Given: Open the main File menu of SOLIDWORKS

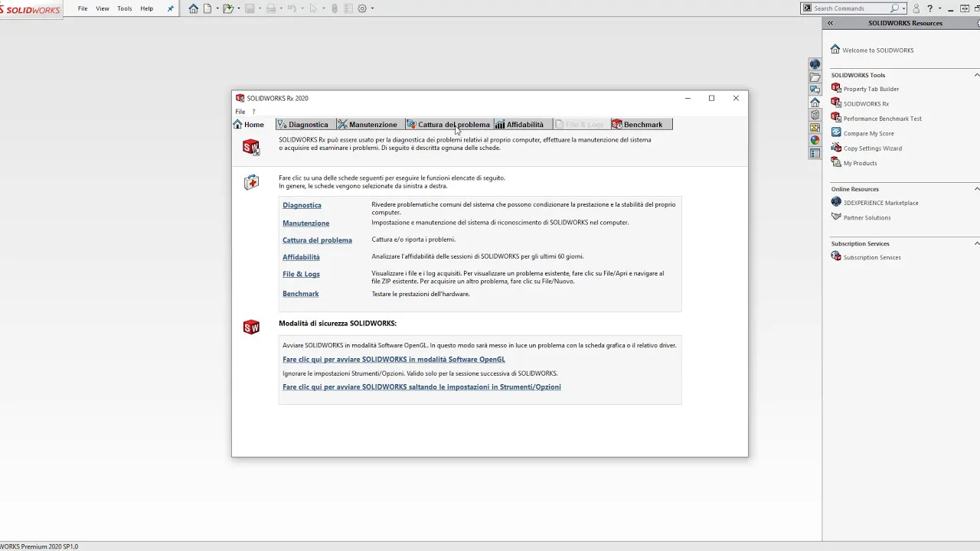Looking at the screenshot, I should pos(83,8).
